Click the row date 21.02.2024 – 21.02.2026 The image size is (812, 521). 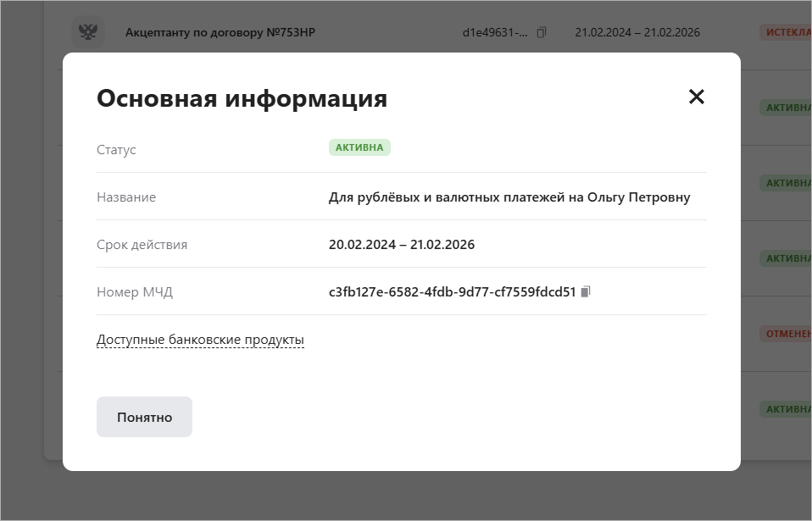click(x=637, y=33)
